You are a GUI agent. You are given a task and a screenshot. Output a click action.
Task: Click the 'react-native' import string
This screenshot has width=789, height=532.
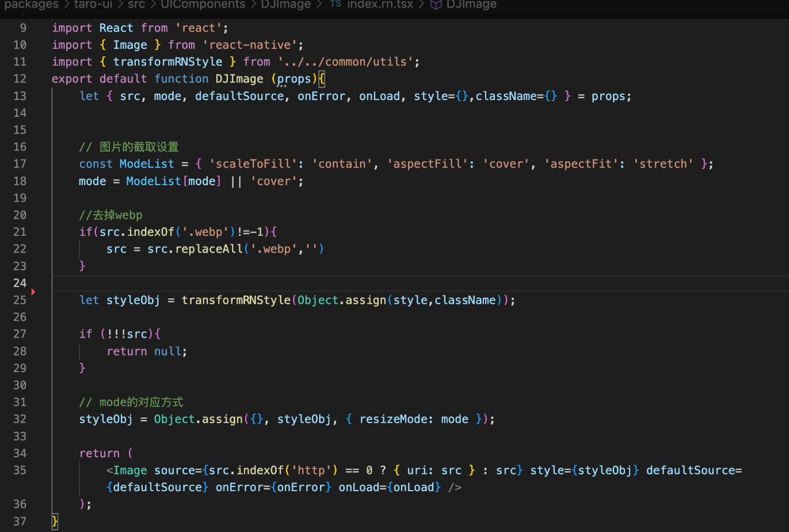pyautogui.click(x=250, y=45)
